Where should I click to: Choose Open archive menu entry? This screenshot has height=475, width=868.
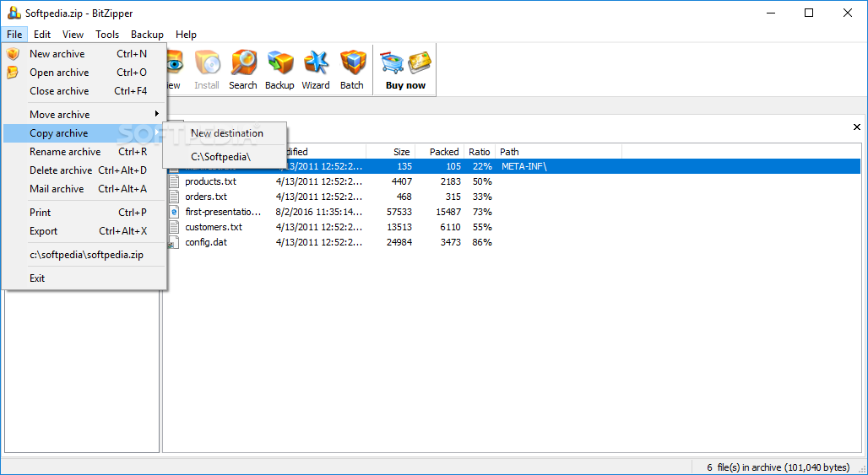pos(84,73)
